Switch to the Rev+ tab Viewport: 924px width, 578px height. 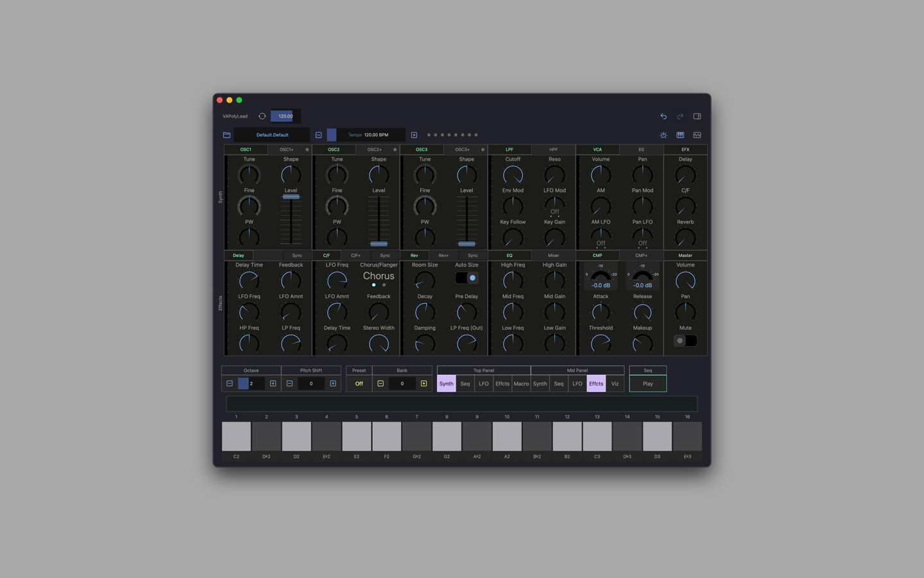click(x=443, y=256)
